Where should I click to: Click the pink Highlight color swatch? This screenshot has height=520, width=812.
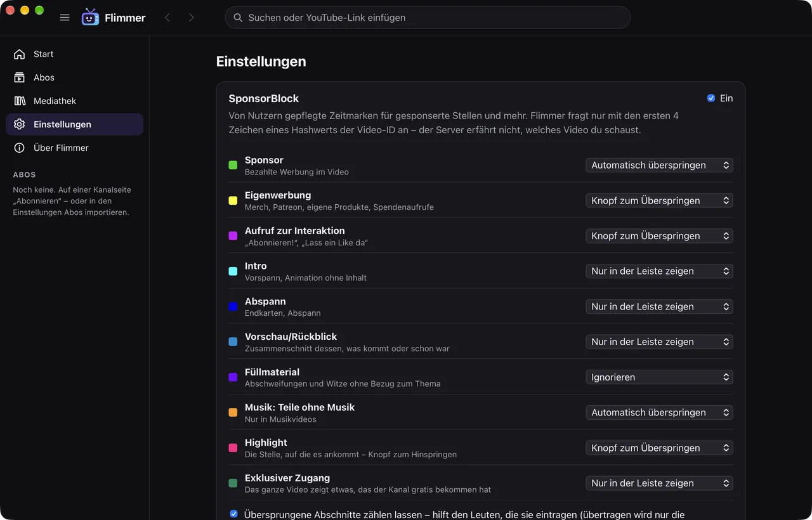coord(233,448)
